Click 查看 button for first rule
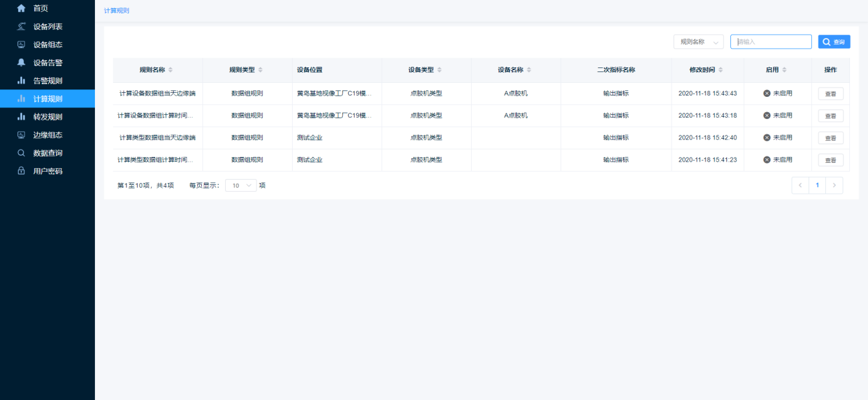Image resolution: width=868 pixels, height=400 pixels. [x=831, y=94]
